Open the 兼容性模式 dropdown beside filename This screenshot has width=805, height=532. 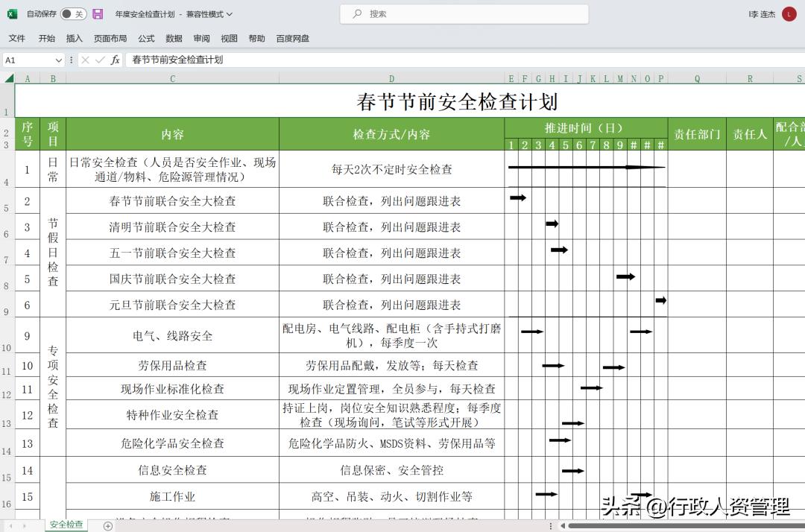pyautogui.click(x=230, y=13)
